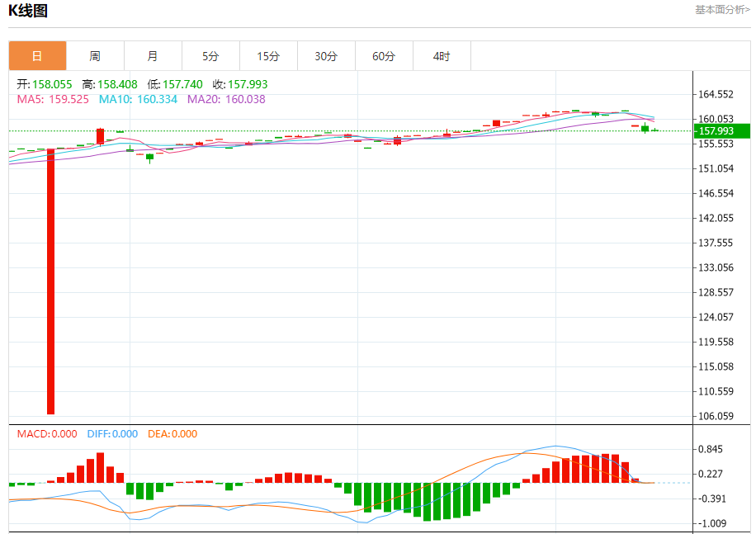
Task: Select the 15分 timeframe tab
Action: point(268,56)
